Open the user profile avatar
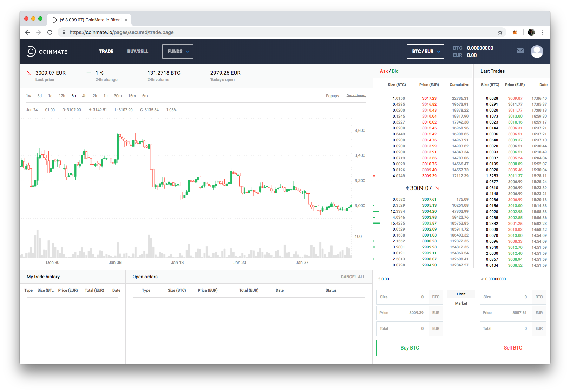The image size is (570, 392). point(537,52)
